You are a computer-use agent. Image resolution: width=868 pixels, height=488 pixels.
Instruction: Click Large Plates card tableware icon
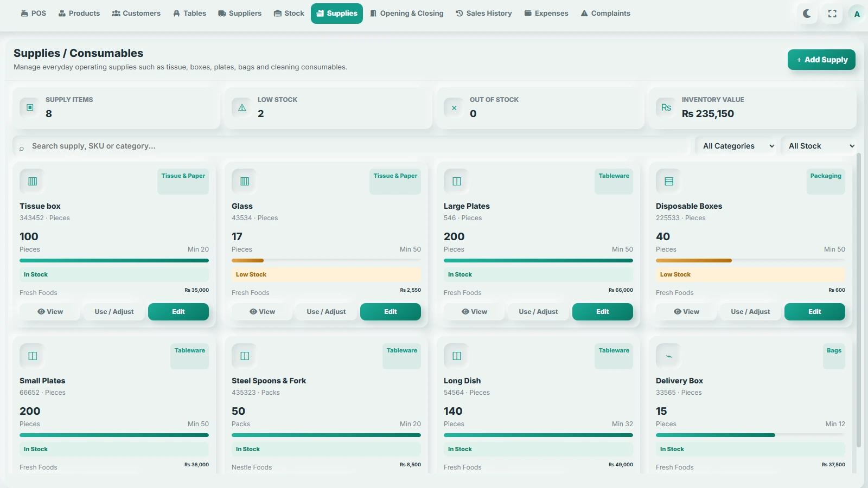(x=457, y=181)
